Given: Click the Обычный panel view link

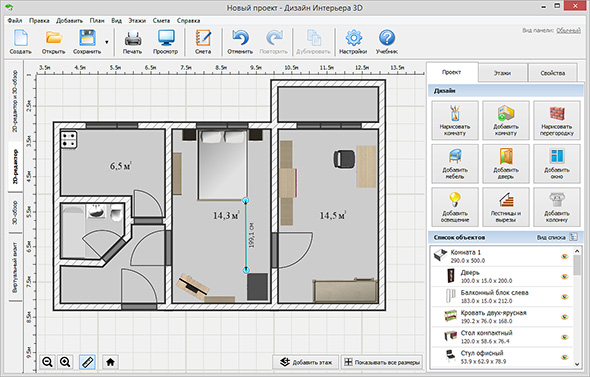Looking at the screenshot, I should (x=569, y=30).
